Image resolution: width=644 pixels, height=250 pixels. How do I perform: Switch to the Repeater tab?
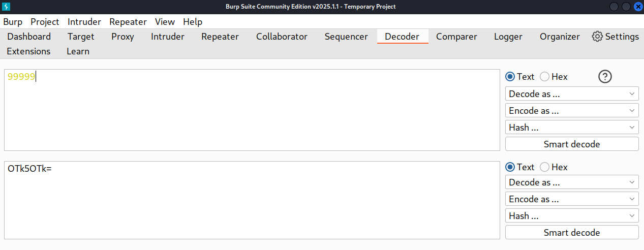coord(220,37)
